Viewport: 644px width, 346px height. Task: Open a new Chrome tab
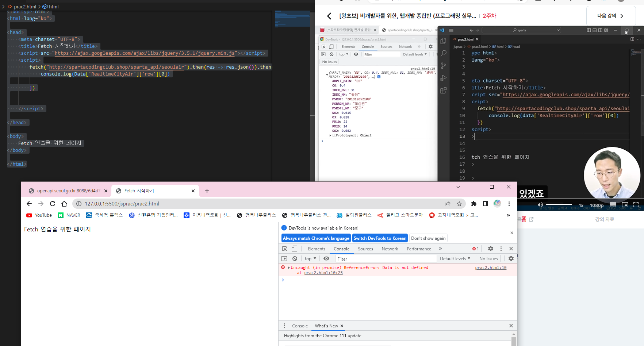(207, 191)
